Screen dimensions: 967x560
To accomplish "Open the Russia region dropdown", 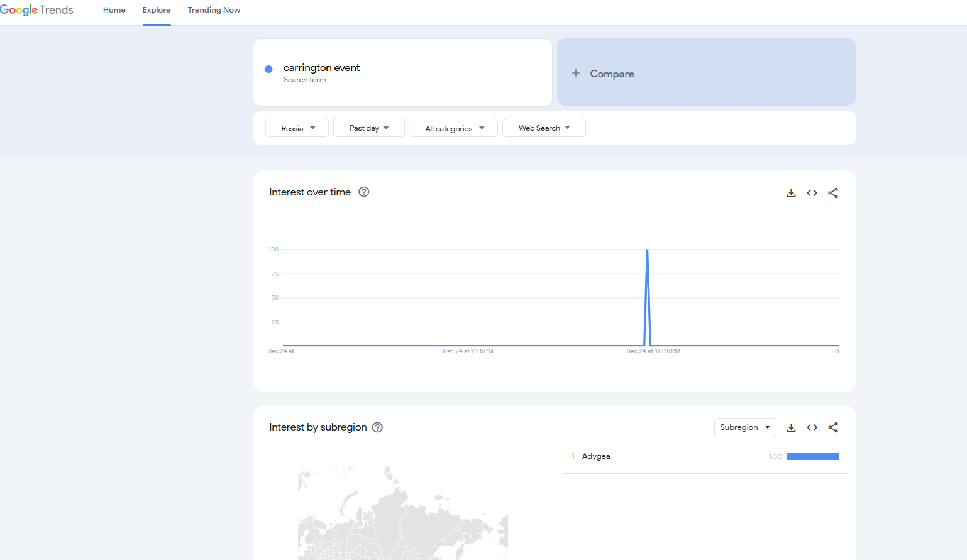I will 297,128.
